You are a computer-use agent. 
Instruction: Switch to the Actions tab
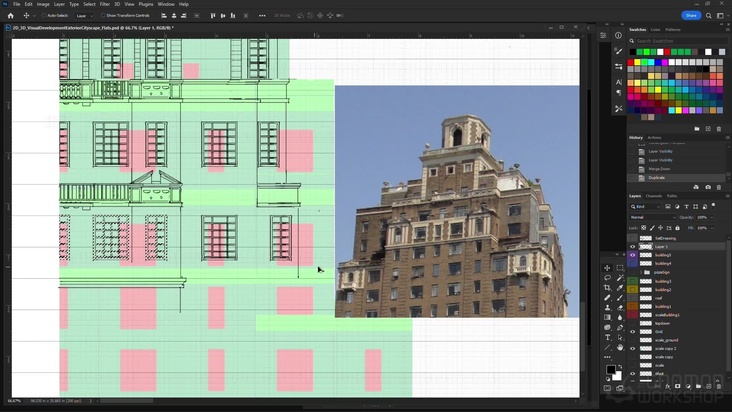coord(655,138)
